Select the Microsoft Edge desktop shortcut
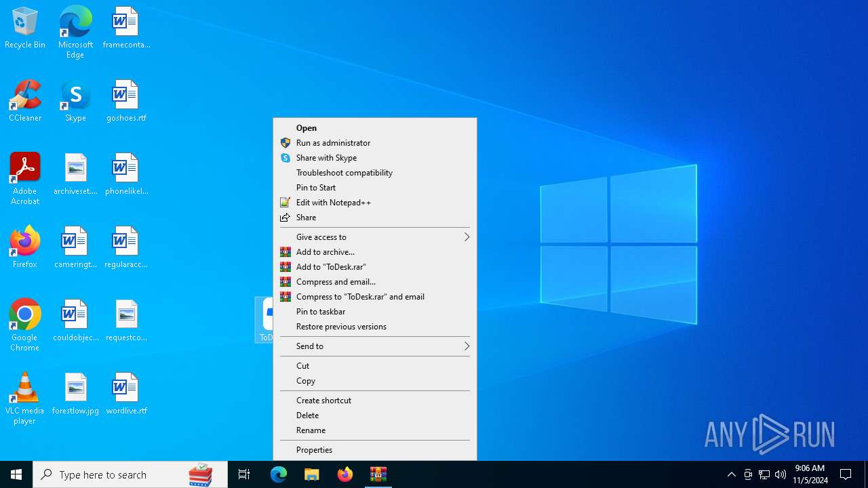Viewport: 868px width, 488px height. [x=75, y=33]
